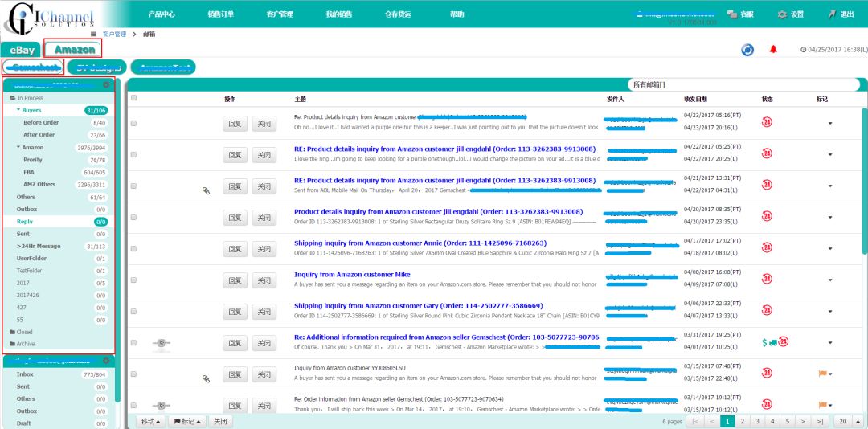Click the message list vertical scrollbar
Image resolution: width=868 pixels, height=429 pixels.
point(865,180)
